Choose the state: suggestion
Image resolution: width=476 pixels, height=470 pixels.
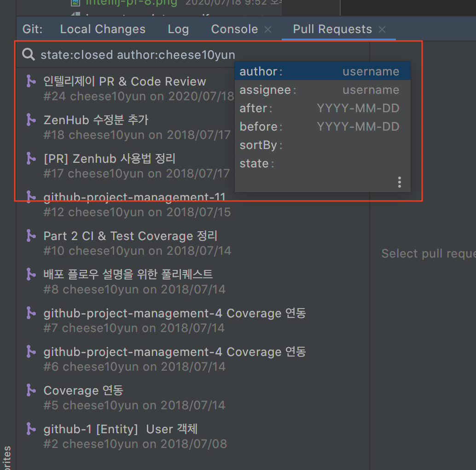click(322, 163)
